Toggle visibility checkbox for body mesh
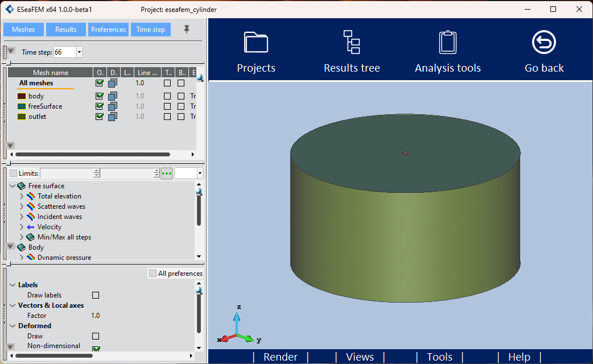593x364 pixels. click(x=100, y=96)
